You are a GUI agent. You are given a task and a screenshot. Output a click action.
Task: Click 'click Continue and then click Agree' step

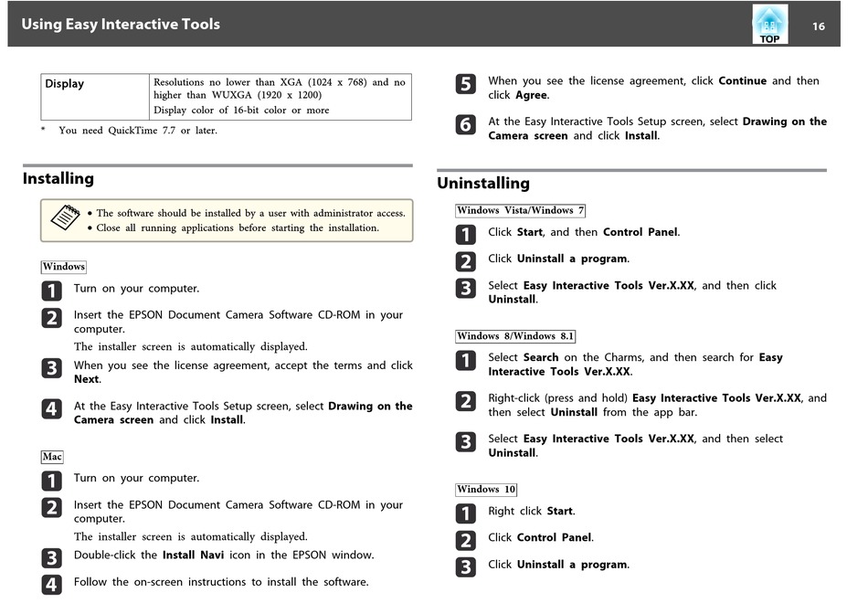point(654,88)
